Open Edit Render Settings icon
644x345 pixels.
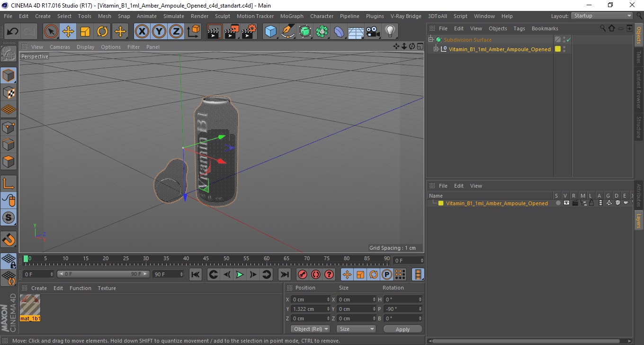point(249,32)
